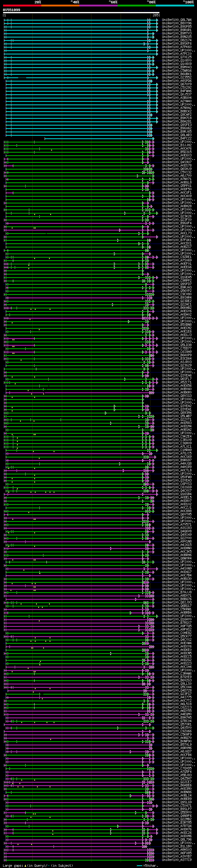
Task: Click the 265 end position marker
Action: click(x=155, y=15)
